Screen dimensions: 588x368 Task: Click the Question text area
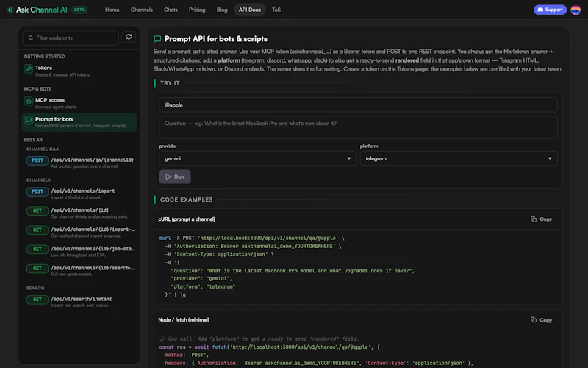(x=358, y=127)
